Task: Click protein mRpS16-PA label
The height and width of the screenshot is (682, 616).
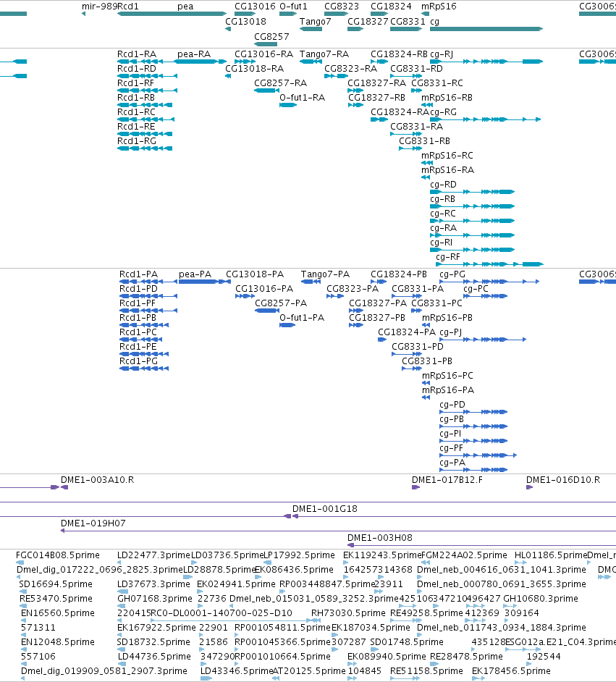Action: (x=448, y=390)
